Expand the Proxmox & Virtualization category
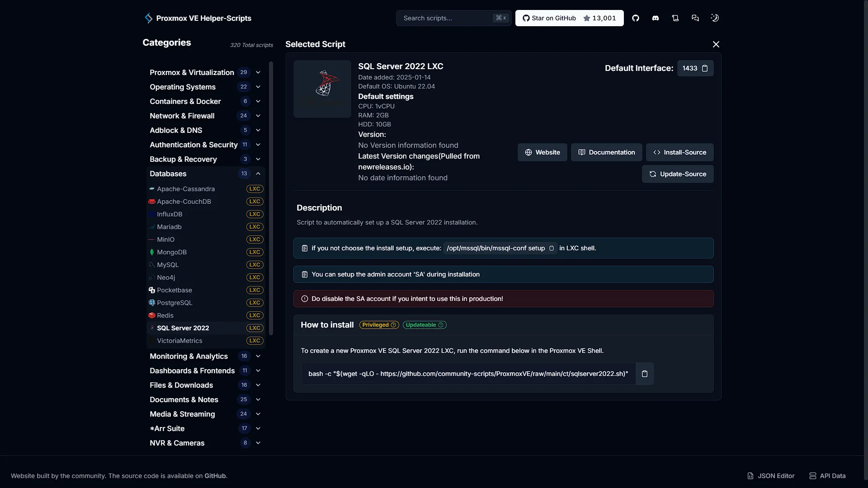The height and width of the screenshot is (488, 868). [206, 72]
